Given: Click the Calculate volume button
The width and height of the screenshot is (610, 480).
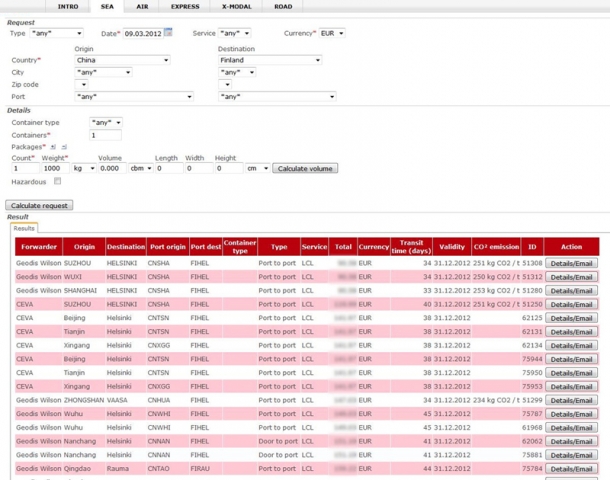Looking at the screenshot, I should pyautogui.click(x=305, y=168).
